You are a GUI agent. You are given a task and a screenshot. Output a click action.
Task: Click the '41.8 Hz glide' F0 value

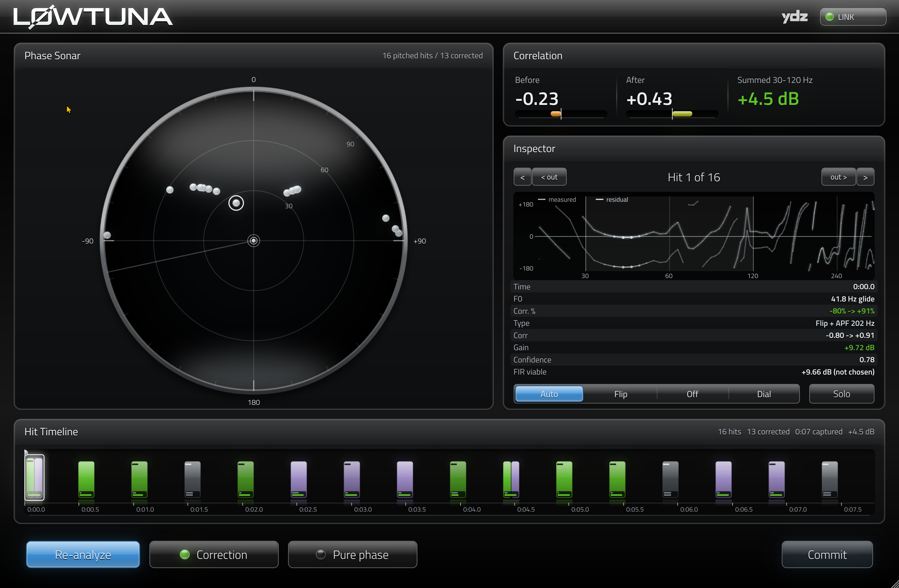(852, 299)
